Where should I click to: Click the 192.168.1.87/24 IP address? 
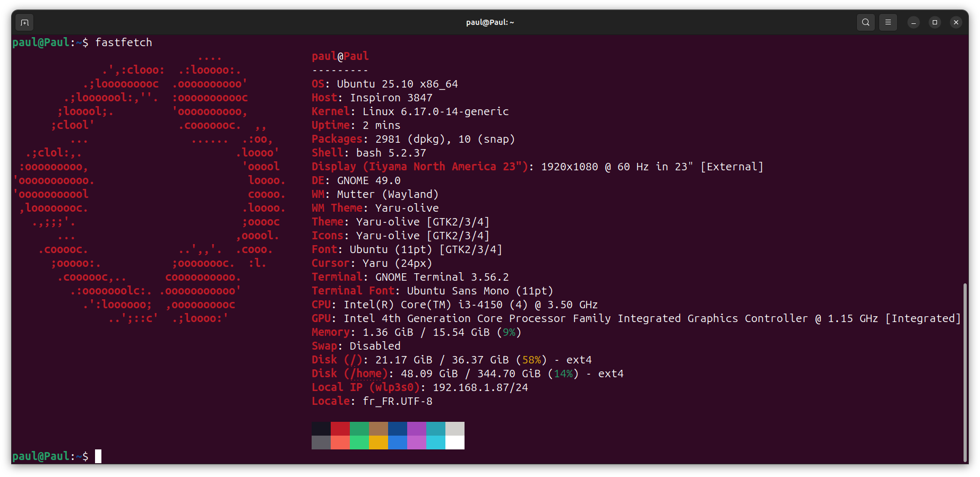[480, 387]
